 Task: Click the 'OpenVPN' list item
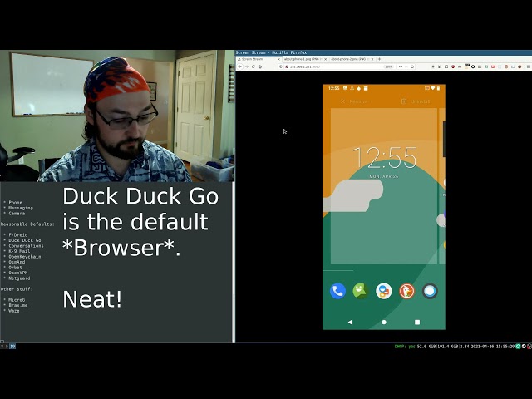(18, 273)
